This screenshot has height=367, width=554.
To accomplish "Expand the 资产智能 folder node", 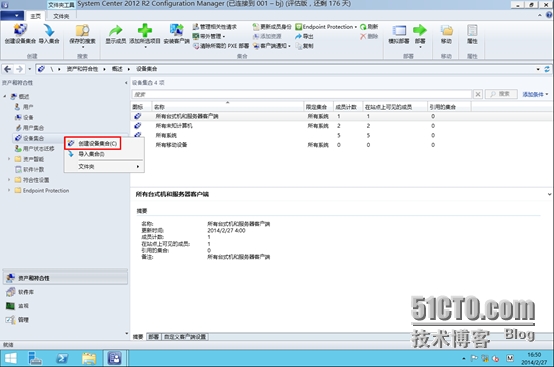I will click(x=9, y=159).
